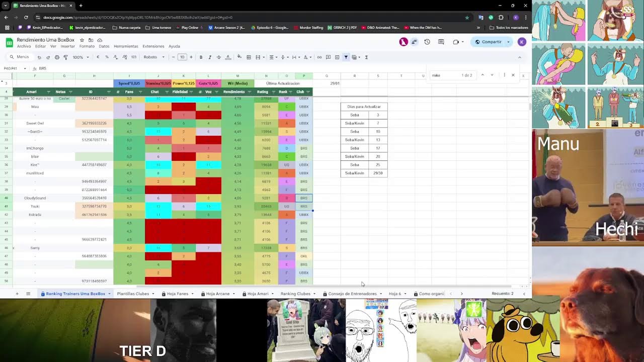The width and height of the screenshot is (644, 362).
Task: Switch to the Hoja Fanes sheet tab
Action: click(x=177, y=294)
